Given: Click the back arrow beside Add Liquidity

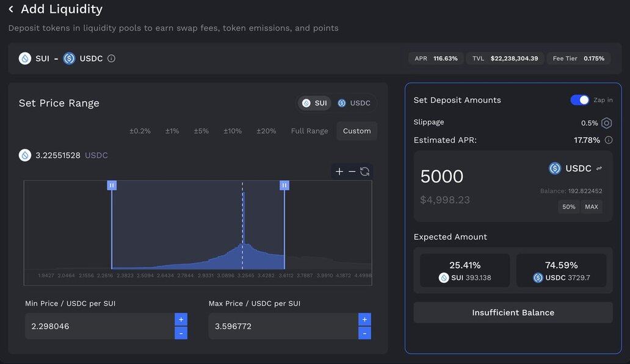Looking at the screenshot, I should (11, 10).
